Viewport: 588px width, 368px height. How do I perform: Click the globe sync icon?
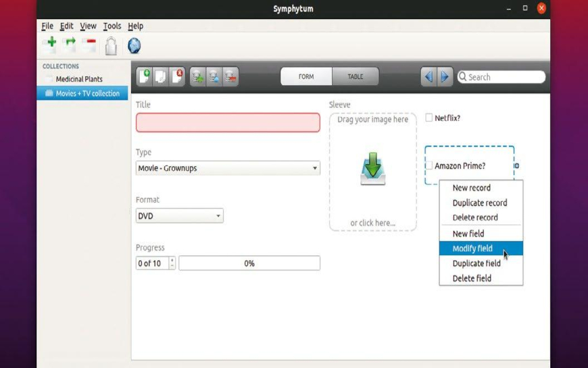(134, 46)
